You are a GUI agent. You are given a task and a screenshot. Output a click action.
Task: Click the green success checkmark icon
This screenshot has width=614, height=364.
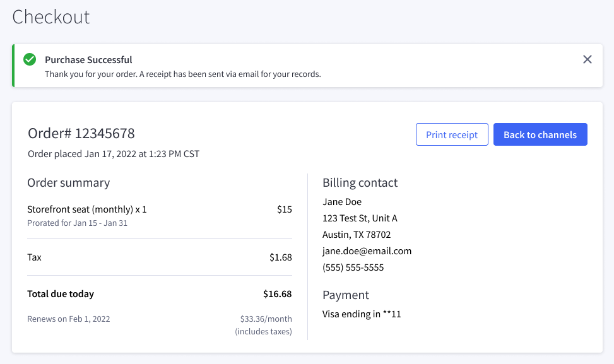(x=29, y=59)
